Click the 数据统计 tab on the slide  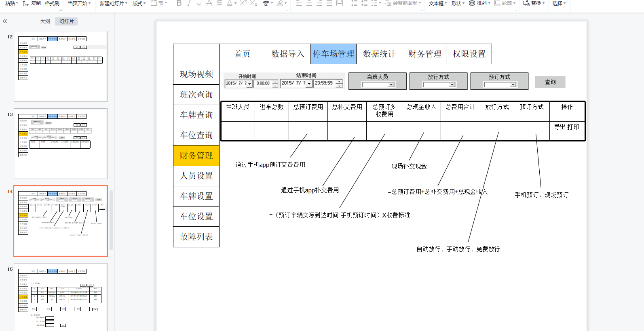(x=379, y=54)
